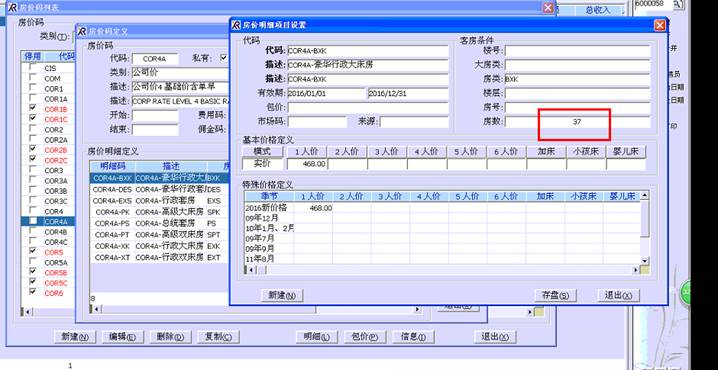Click the 包价 input field
The width and height of the screenshot is (718, 370).
(368, 108)
